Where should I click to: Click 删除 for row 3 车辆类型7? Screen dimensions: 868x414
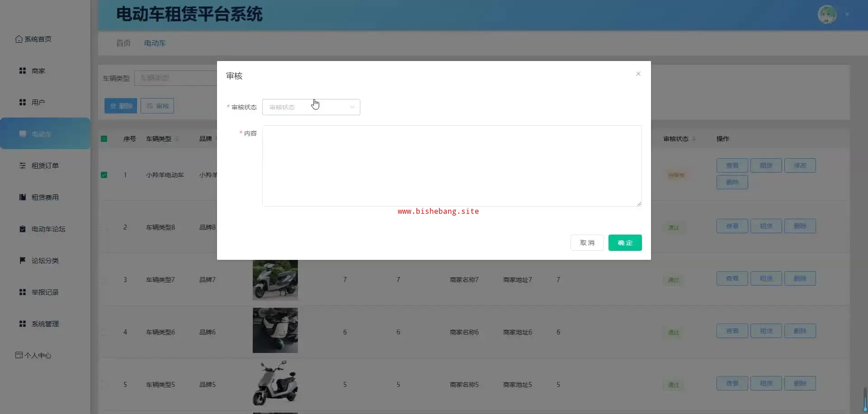tap(800, 278)
